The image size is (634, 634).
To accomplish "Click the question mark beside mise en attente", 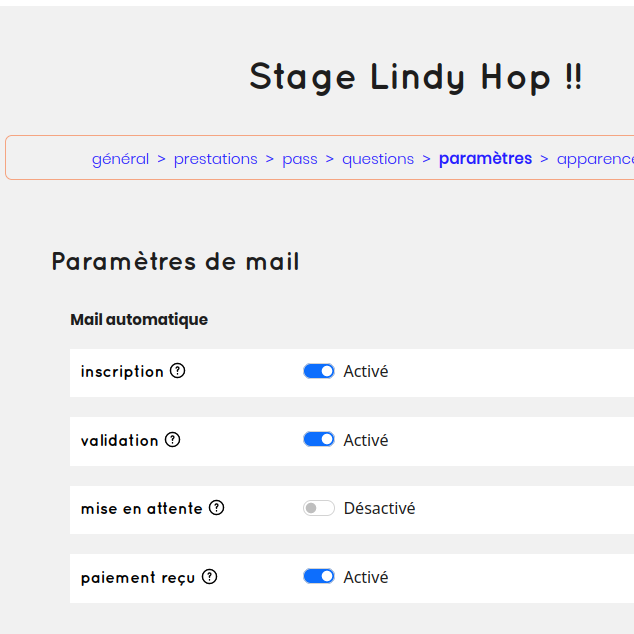I will (x=216, y=508).
